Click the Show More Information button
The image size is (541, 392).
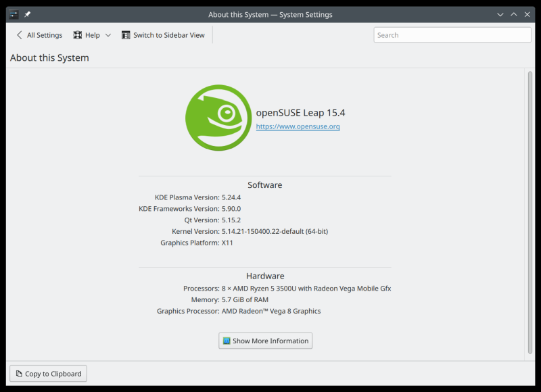tap(265, 341)
